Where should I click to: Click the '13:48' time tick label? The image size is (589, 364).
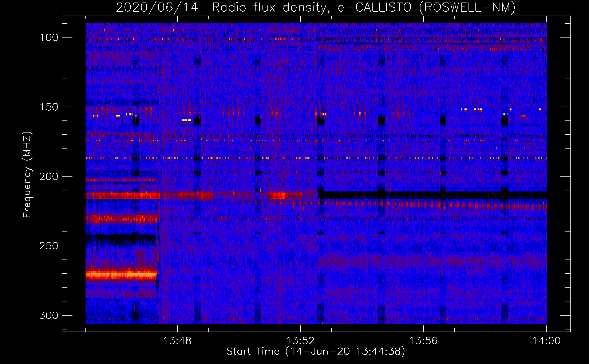click(177, 341)
